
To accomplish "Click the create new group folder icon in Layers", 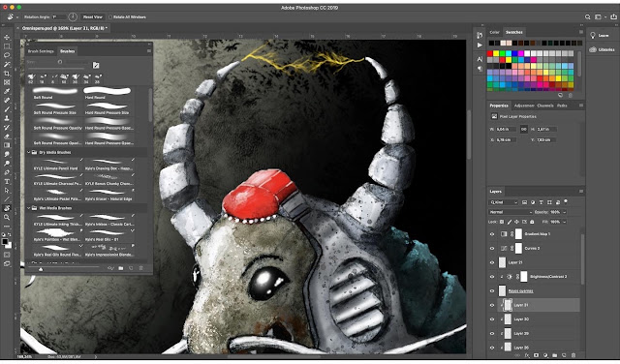I will pyautogui.click(x=555, y=355).
